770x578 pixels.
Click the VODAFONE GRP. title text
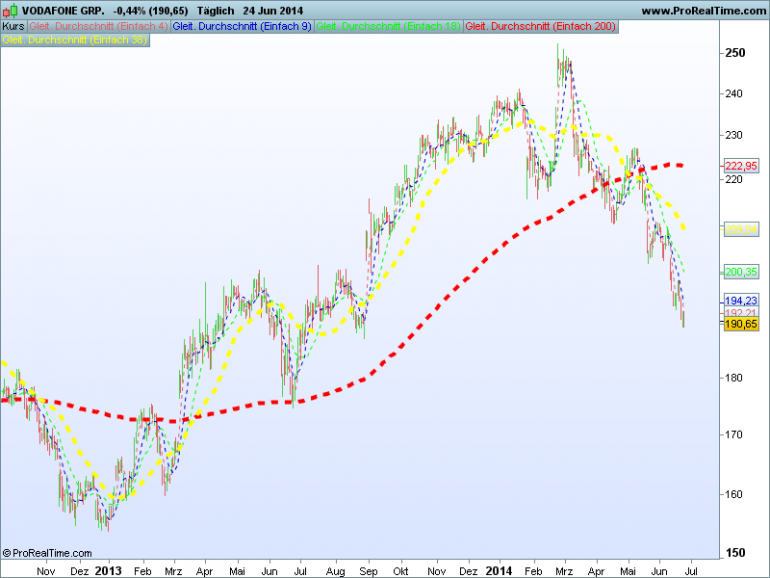(63, 11)
